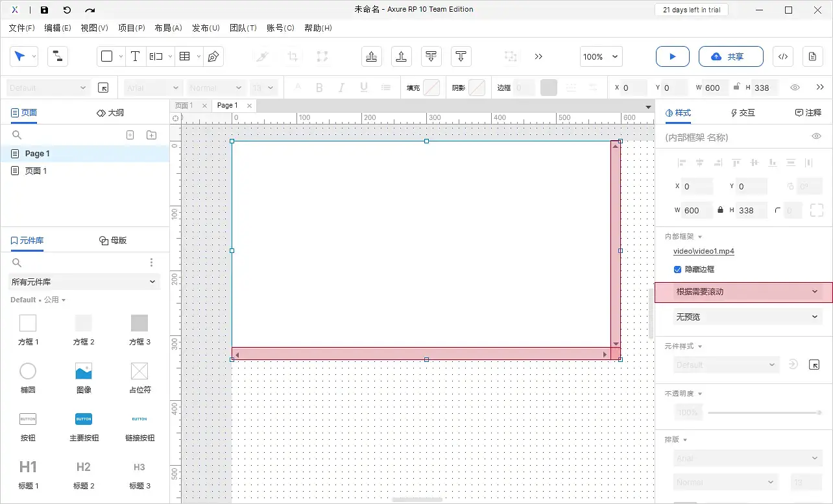833x504 pixels.
Task: Select the Text tool in toolbar
Action: (x=135, y=56)
